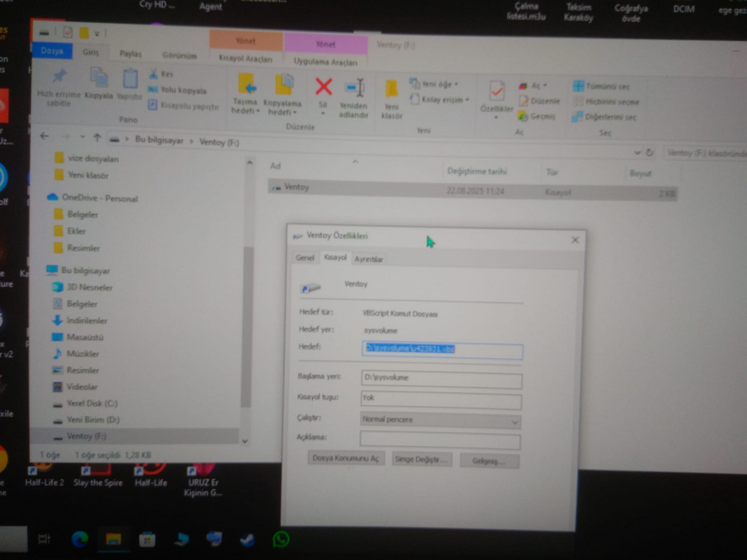Click the Gelişmiş... button

click(x=488, y=461)
